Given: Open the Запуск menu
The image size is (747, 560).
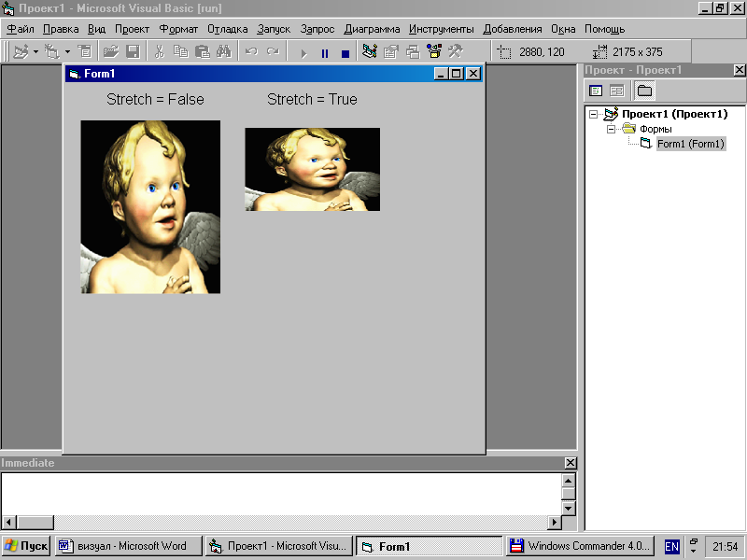Looking at the screenshot, I should click(x=274, y=29).
